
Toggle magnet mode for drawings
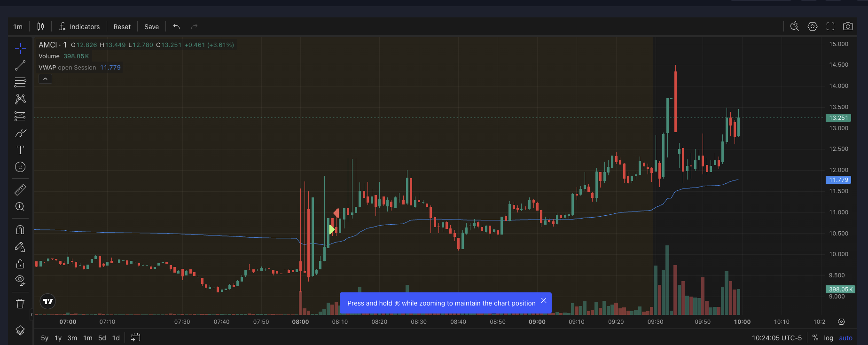[x=20, y=229]
